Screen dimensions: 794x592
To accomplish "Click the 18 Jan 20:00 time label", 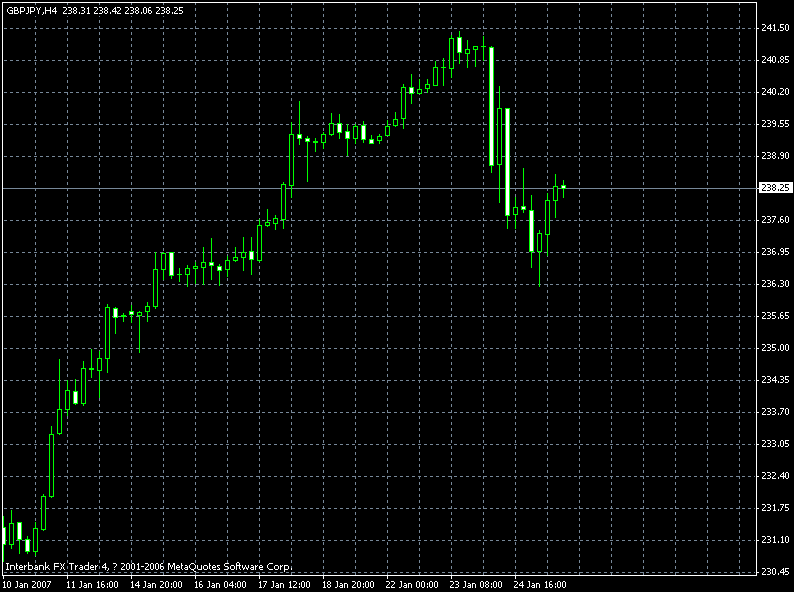I will (x=348, y=585).
